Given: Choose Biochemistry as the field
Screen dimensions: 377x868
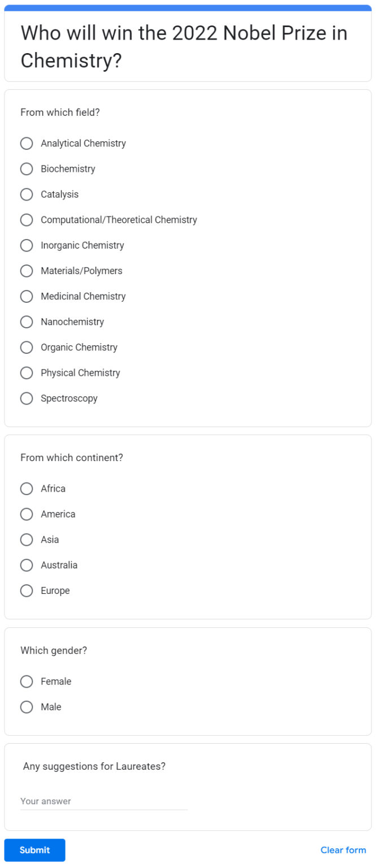Looking at the screenshot, I should 27,169.
